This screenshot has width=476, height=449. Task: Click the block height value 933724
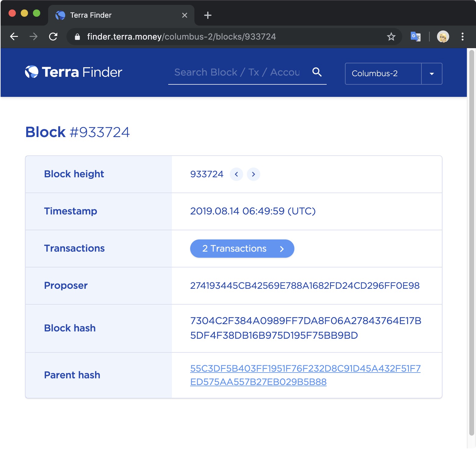pos(207,174)
